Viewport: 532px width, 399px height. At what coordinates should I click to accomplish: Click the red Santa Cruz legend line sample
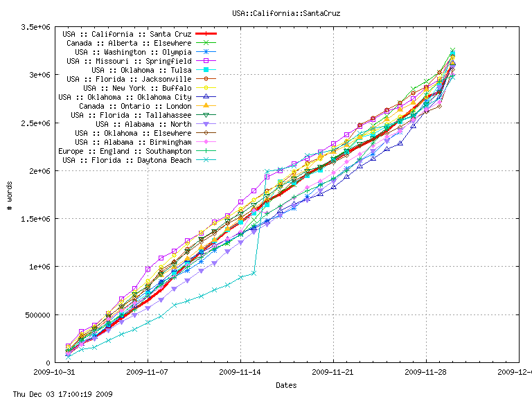(x=206, y=34)
